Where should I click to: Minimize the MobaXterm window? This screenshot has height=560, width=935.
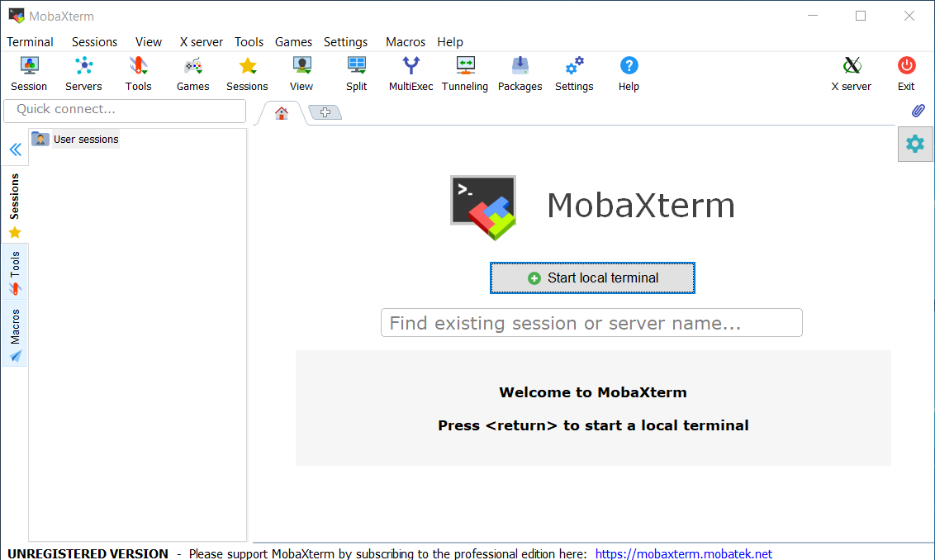[812, 16]
